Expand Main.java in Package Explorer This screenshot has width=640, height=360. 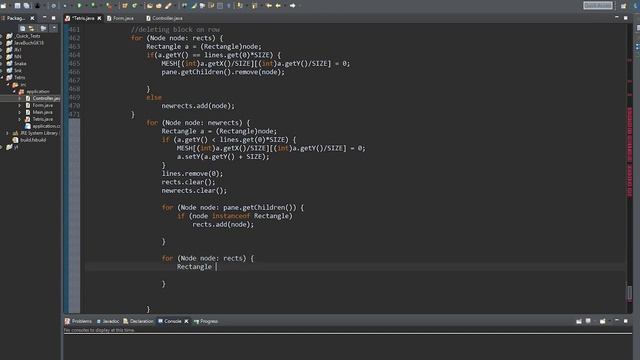[x=20, y=112]
